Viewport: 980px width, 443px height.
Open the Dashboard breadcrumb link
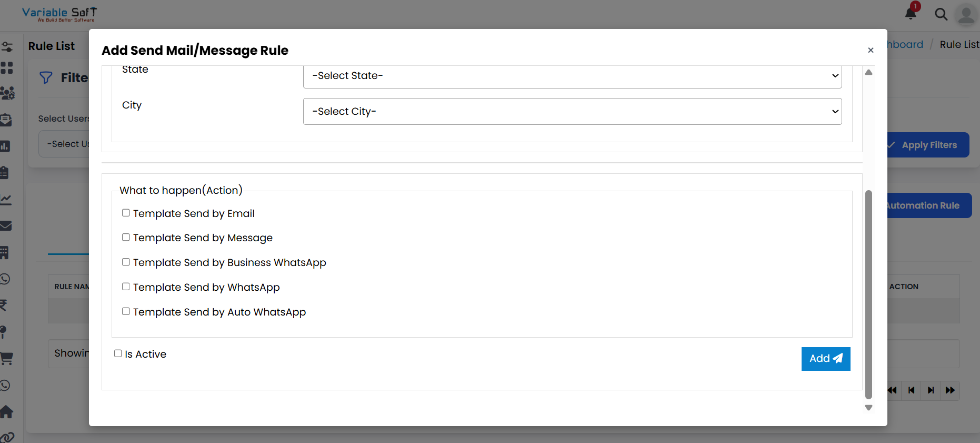905,44
